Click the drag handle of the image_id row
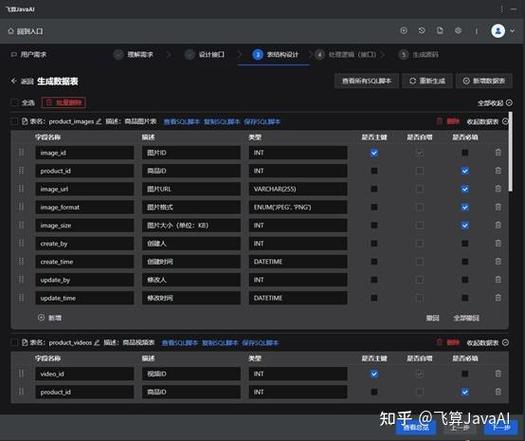The height and width of the screenshot is (441, 525). click(21, 153)
